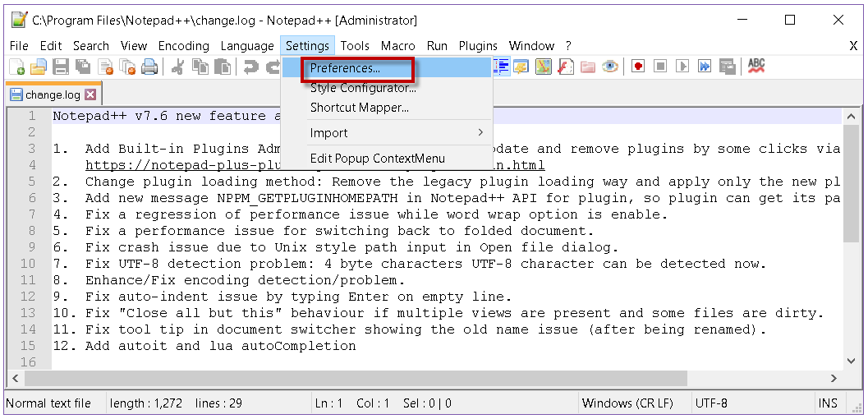Open the ? help menu
This screenshot has width=868, height=419.
pyautogui.click(x=568, y=46)
